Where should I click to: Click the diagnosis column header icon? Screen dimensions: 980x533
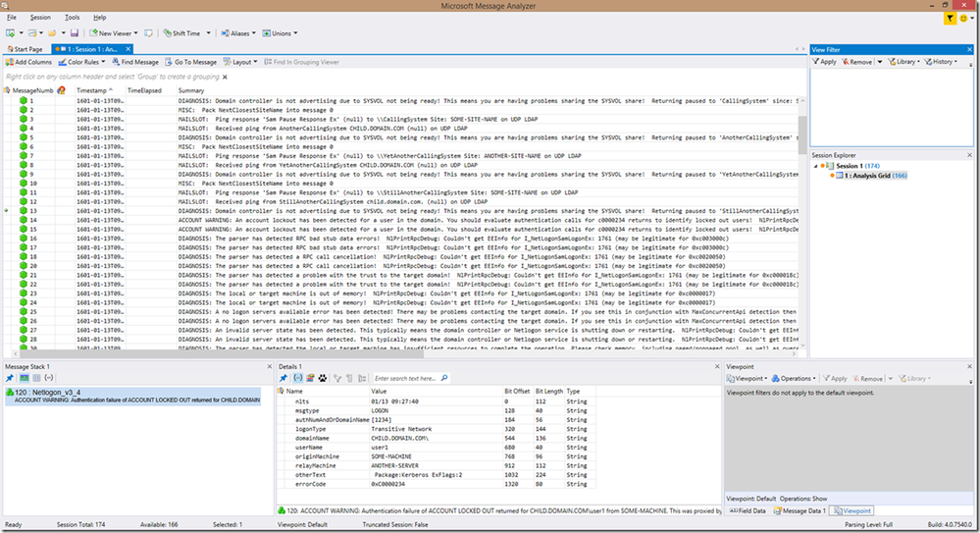point(61,90)
